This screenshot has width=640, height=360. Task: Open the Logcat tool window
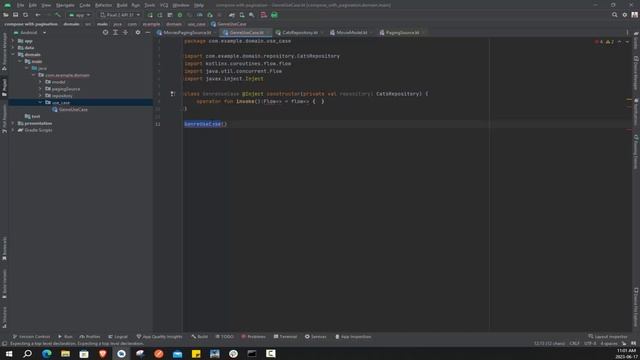tap(118, 337)
